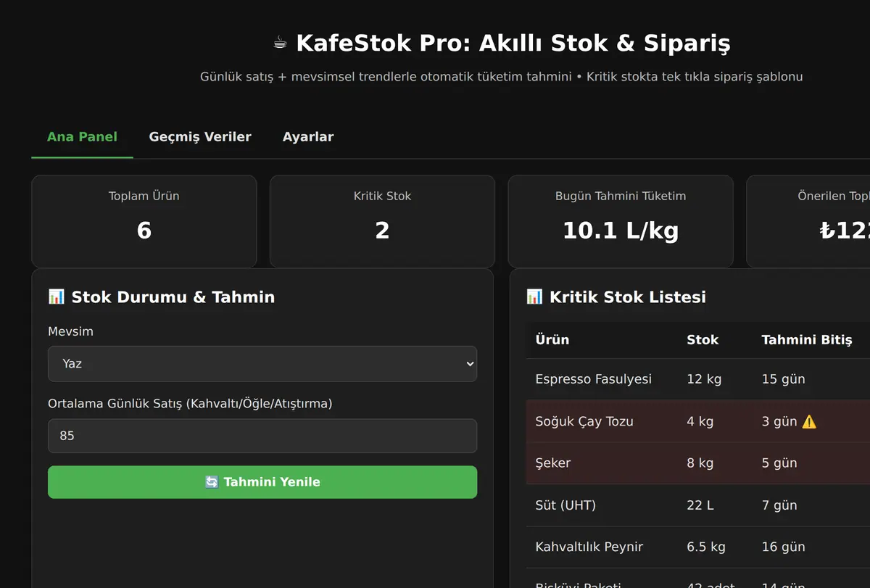This screenshot has height=588, width=870.
Task: Click the warning icon in Soğuk Çay Tozu row
Action: [x=809, y=421]
